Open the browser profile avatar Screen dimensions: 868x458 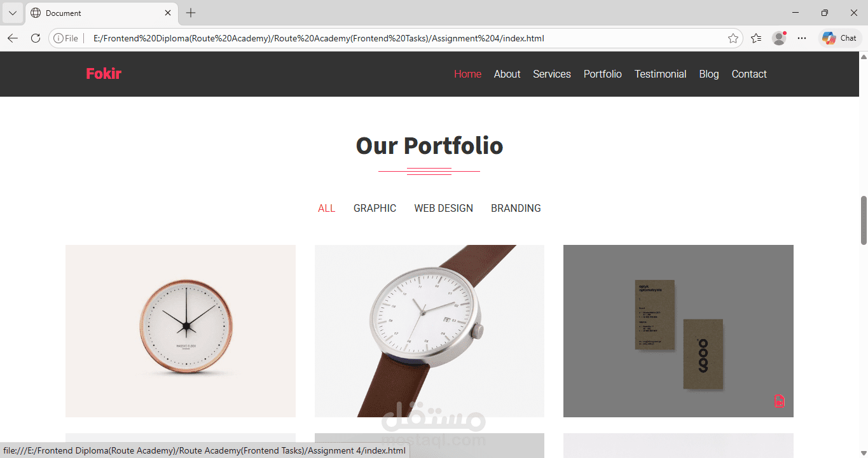point(779,38)
